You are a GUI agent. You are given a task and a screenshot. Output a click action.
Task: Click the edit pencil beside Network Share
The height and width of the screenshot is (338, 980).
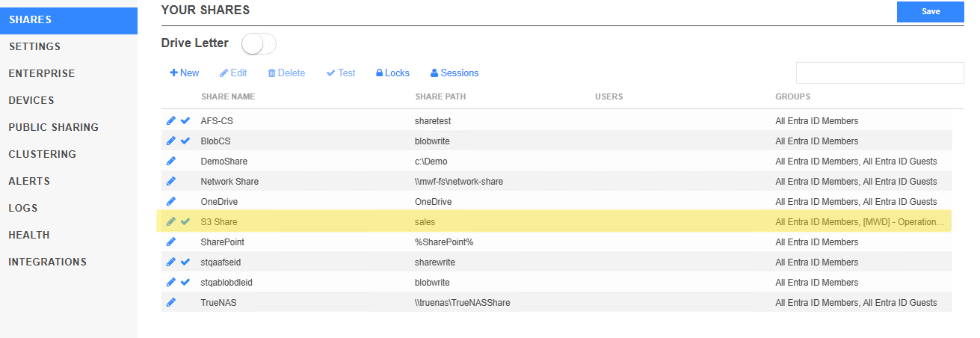coord(171,181)
